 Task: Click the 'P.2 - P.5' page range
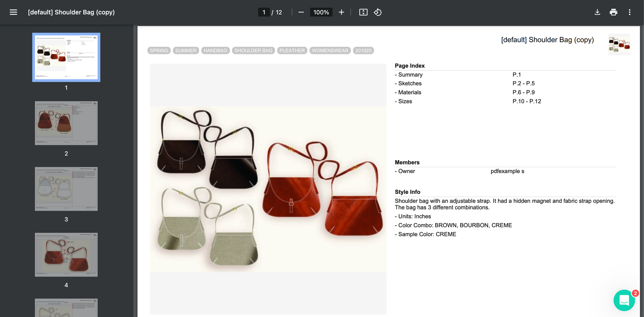[524, 83]
